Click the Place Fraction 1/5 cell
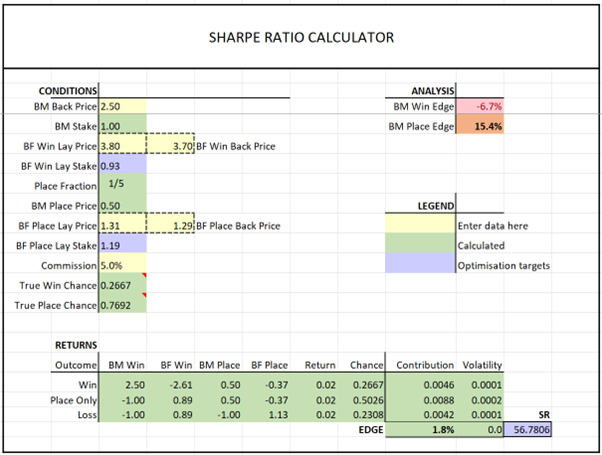The image size is (602, 455). 122,186
